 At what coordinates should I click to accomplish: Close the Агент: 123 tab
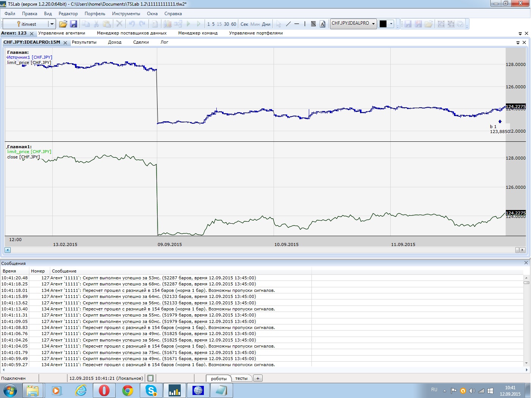(32, 34)
